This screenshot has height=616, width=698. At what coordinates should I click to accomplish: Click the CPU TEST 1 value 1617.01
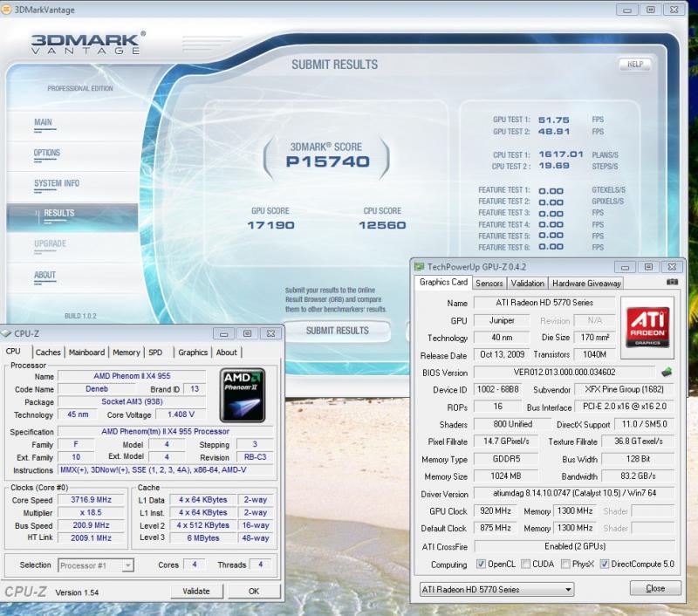(x=561, y=154)
